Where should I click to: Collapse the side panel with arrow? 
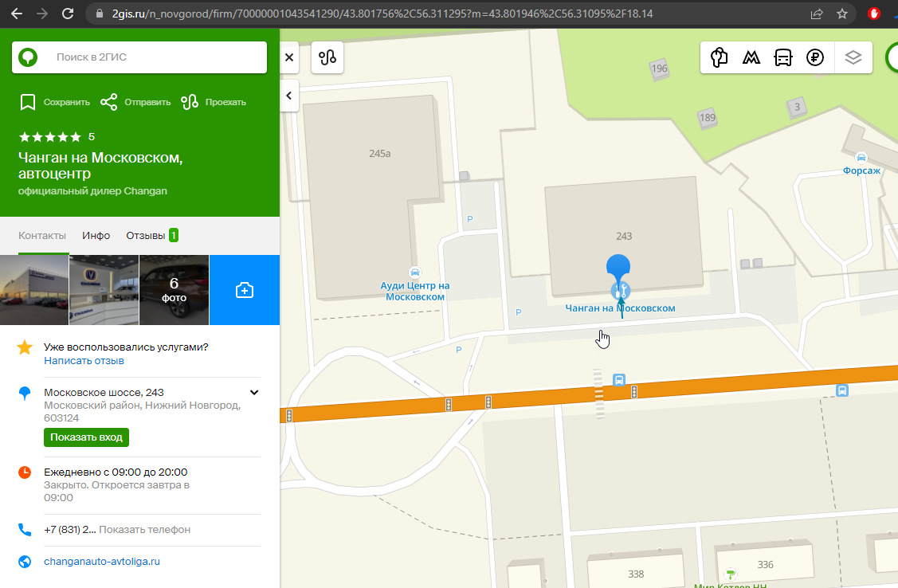[x=289, y=96]
